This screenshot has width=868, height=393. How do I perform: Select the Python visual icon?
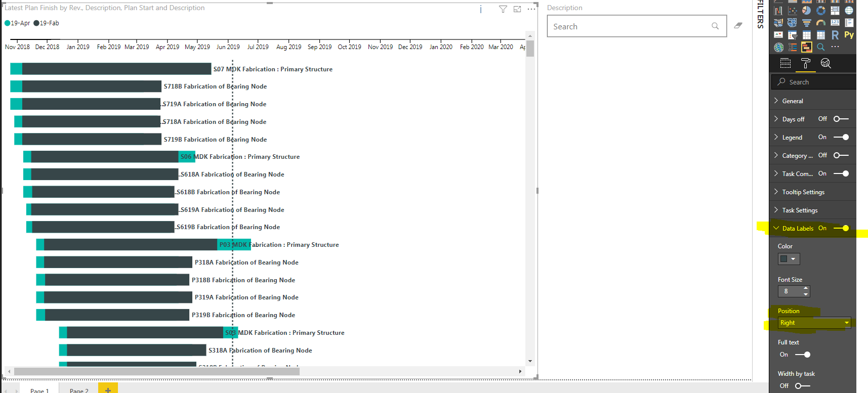pos(849,35)
